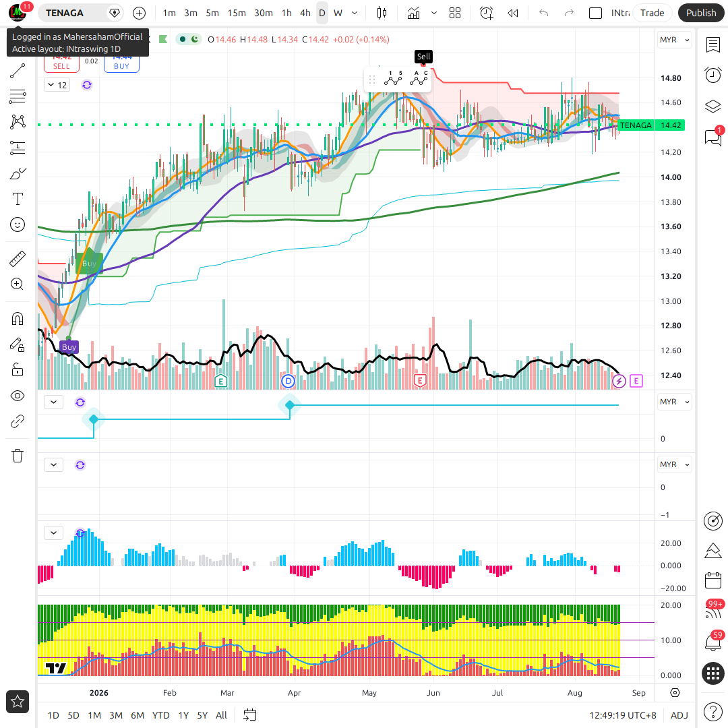The image size is (728, 728).
Task: Toggle stay in drawing mode
Action: pyautogui.click(x=17, y=344)
